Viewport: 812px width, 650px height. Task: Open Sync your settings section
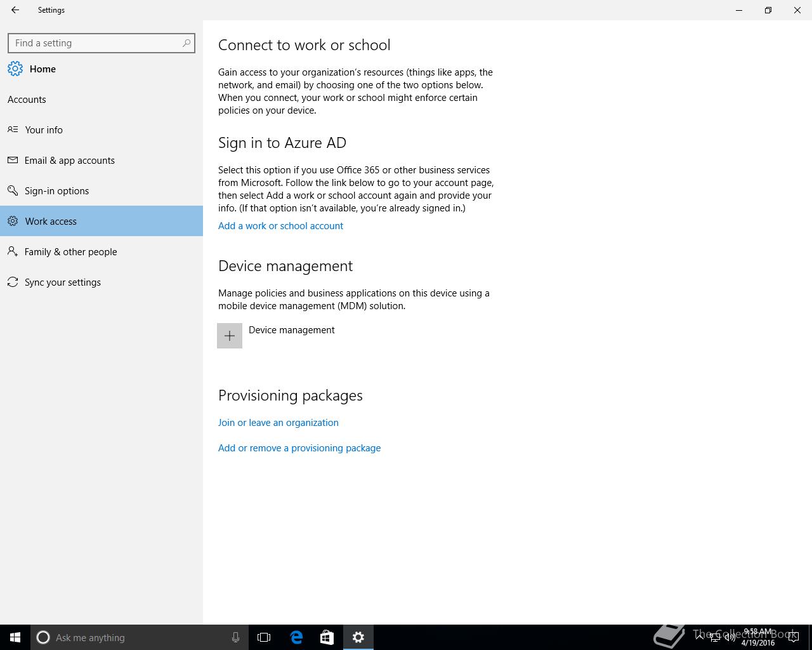101,282
